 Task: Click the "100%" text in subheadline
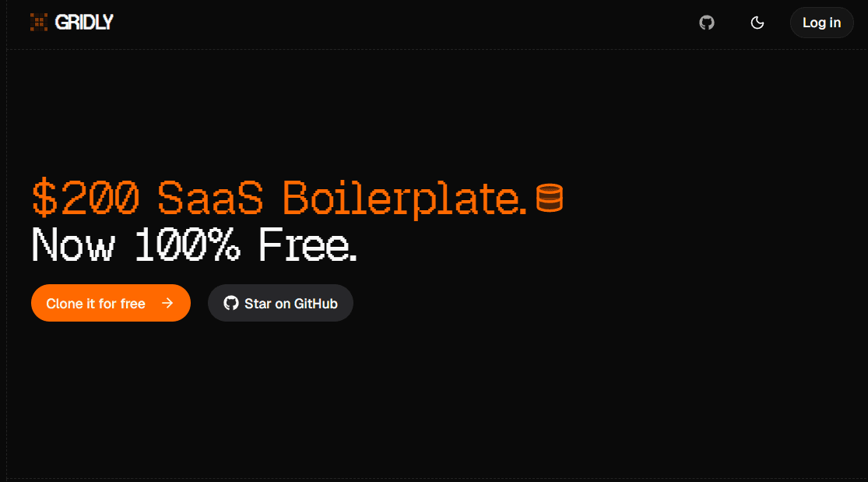pyautogui.click(x=188, y=245)
